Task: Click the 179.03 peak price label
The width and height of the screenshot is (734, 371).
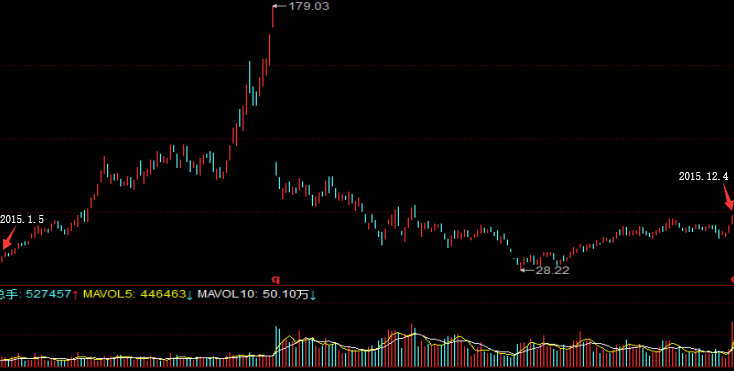Action: (309, 6)
